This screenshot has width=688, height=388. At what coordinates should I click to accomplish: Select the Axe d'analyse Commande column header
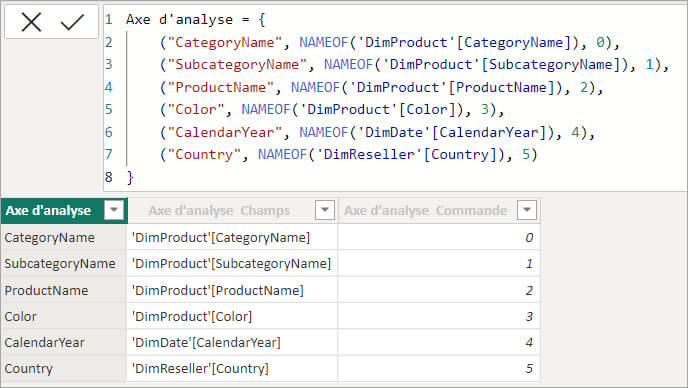(x=439, y=210)
